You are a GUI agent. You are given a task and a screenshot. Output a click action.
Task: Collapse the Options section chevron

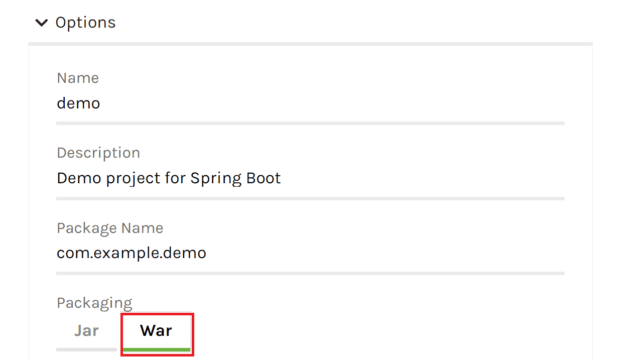pyautogui.click(x=42, y=23)
